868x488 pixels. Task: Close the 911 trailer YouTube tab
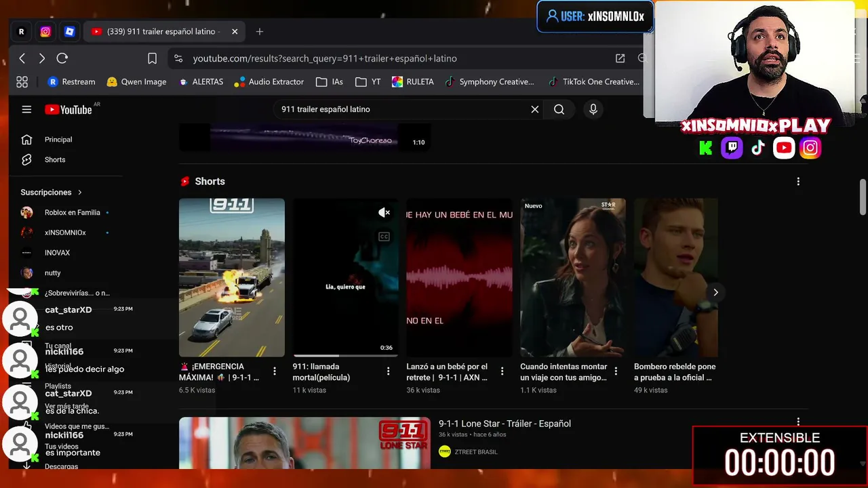point(235,31)
